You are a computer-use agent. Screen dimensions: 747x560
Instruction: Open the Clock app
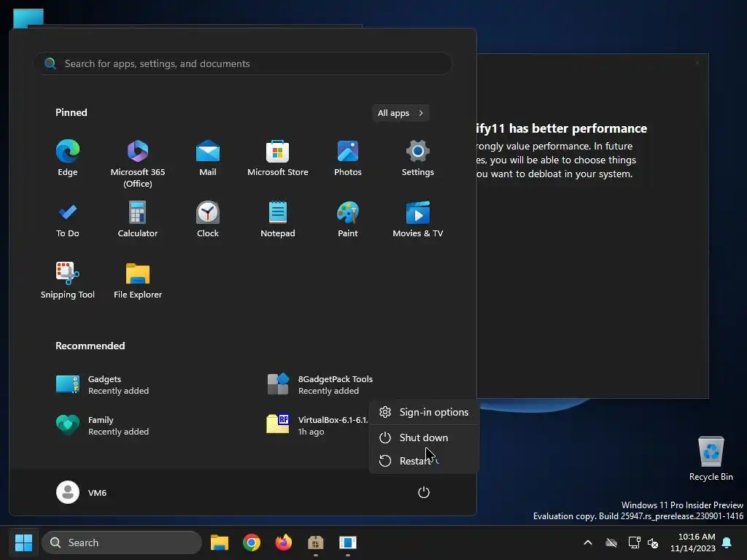click(x=208, y=219)
